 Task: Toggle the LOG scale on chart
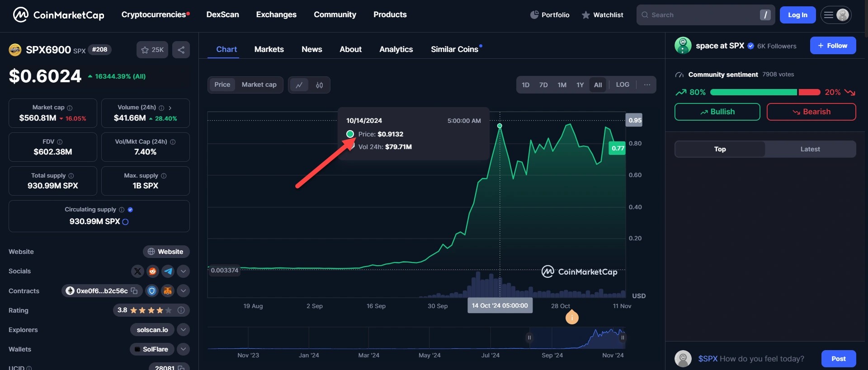622,84
